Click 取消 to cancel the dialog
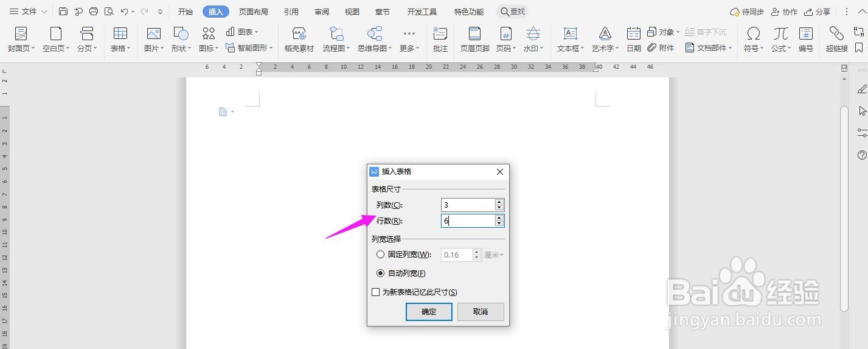Image resolution: width=868 pixels, height=349 pixels. 481,311
